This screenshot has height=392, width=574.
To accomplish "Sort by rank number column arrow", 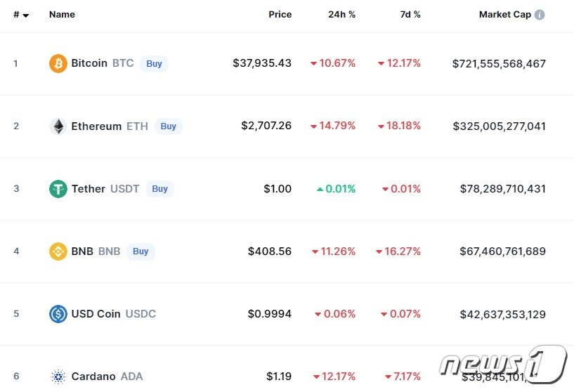I will [x=26, y=15].
